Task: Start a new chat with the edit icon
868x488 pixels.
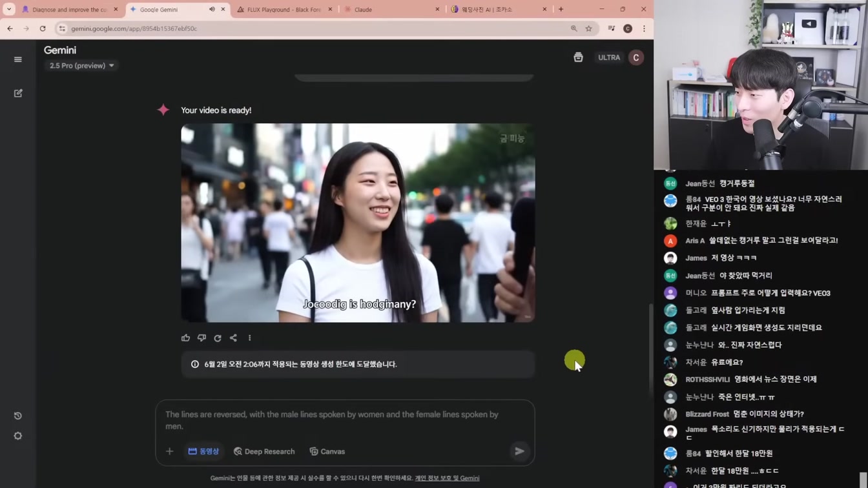Action: pyautogui.click(x=18, y=93)
